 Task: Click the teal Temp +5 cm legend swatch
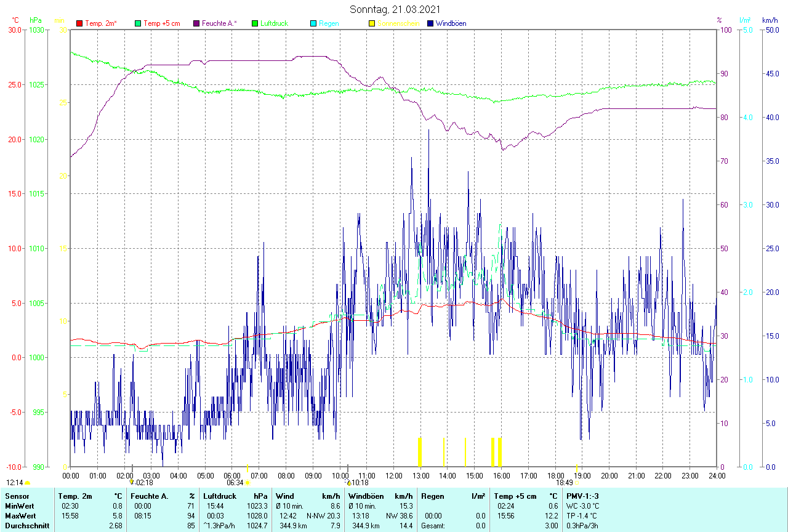138,24
